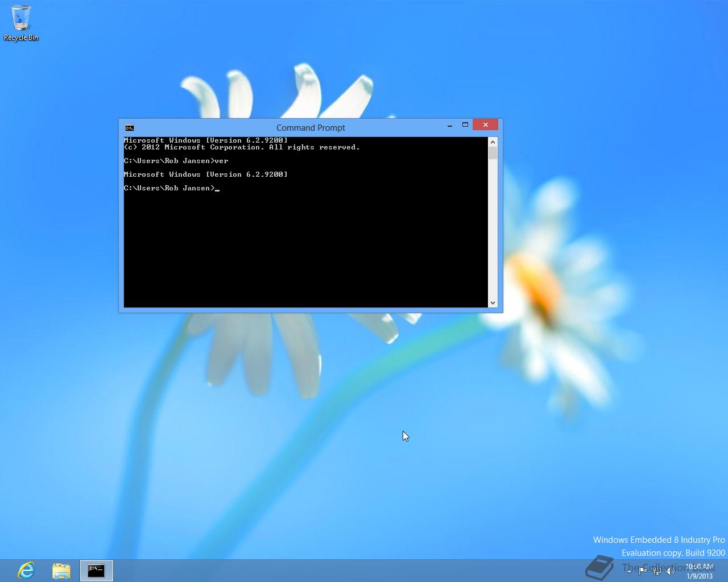Open the Action Center flag icon
728x582 pixels.
643,571
